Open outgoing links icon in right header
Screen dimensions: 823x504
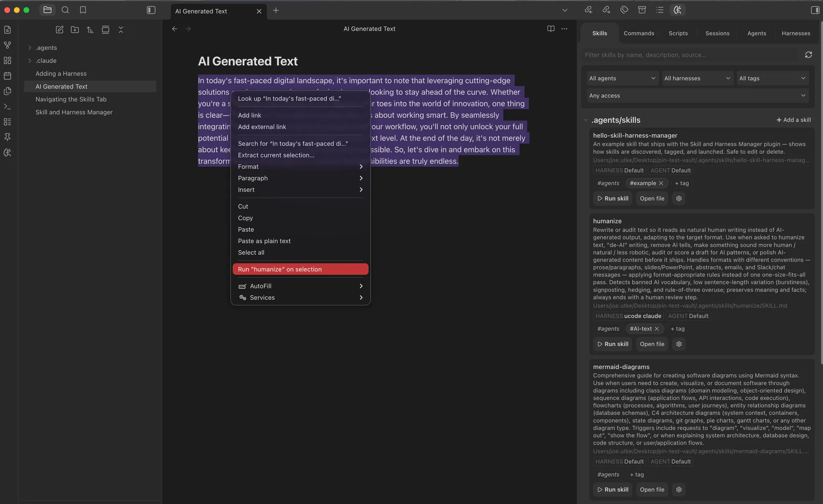606,10
